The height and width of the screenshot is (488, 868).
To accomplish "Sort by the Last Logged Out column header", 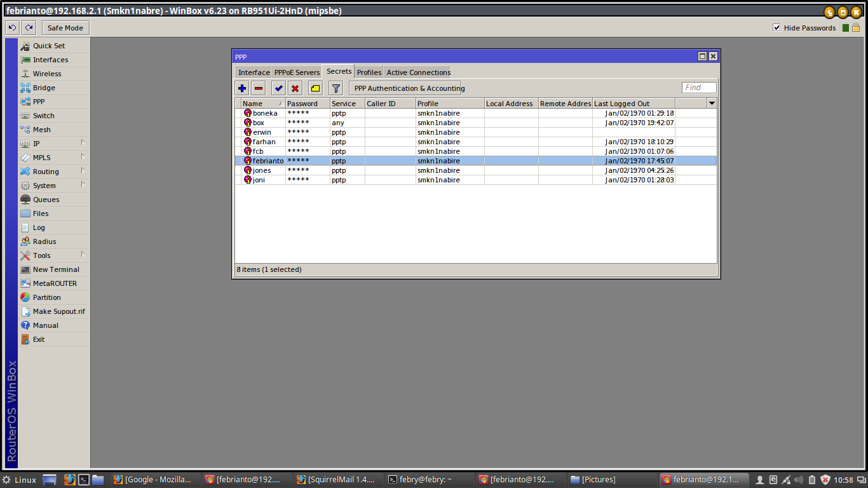I will pyautogui.click(x=634, y=104).
